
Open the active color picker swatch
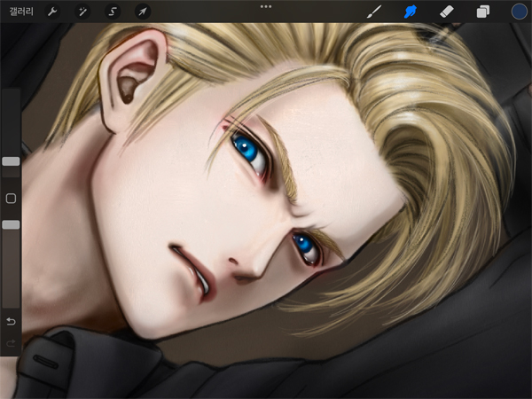click(x=519, y=12)
